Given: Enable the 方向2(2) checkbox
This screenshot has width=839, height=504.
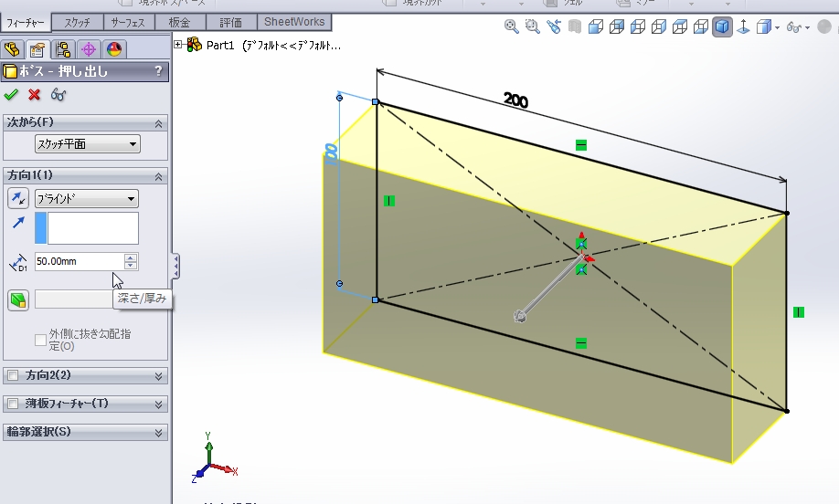Looking at the screenshot, I should pos(13,375).
